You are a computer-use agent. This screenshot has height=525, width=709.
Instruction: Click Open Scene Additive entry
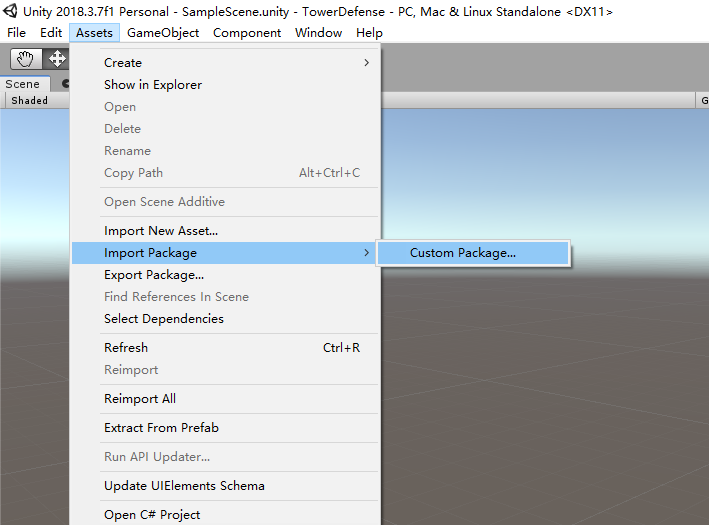click(x=225, y=202)
